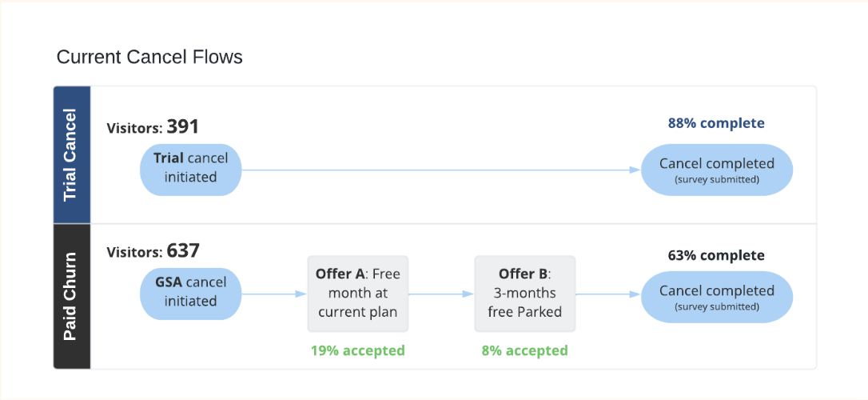868x400 pixels.
Task: Select the 'GSA cancel initiated' node
Action: pos(190,292)
